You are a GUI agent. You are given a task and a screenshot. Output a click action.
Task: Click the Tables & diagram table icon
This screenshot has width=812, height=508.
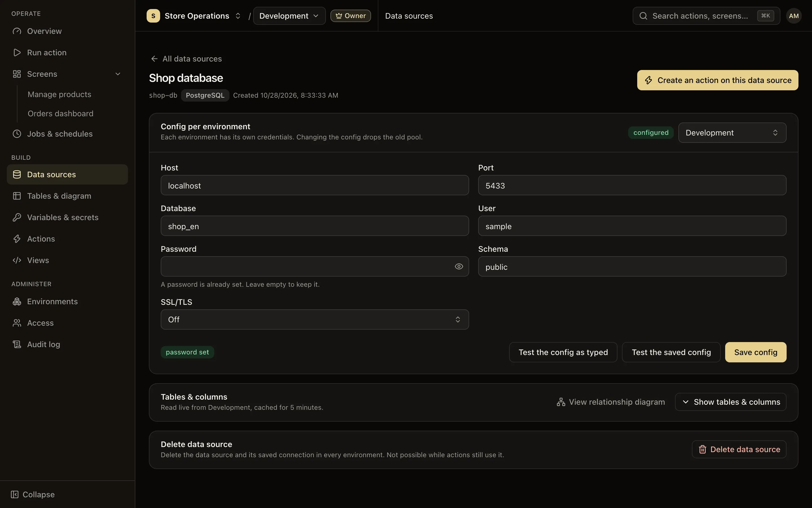17,196
